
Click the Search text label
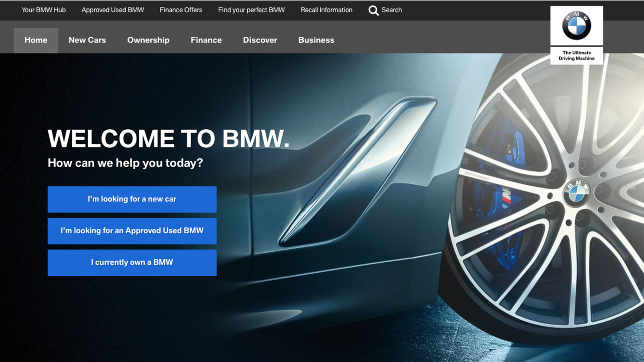pyautogui.click(x=392, y=10)
